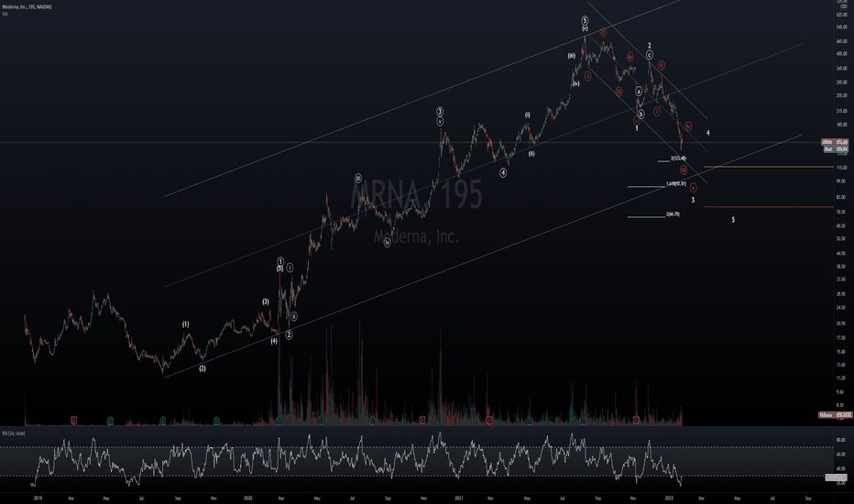Select the circled 5 wave label at the chart top
The height and width of the screenshot is (504, 854).
585,20
